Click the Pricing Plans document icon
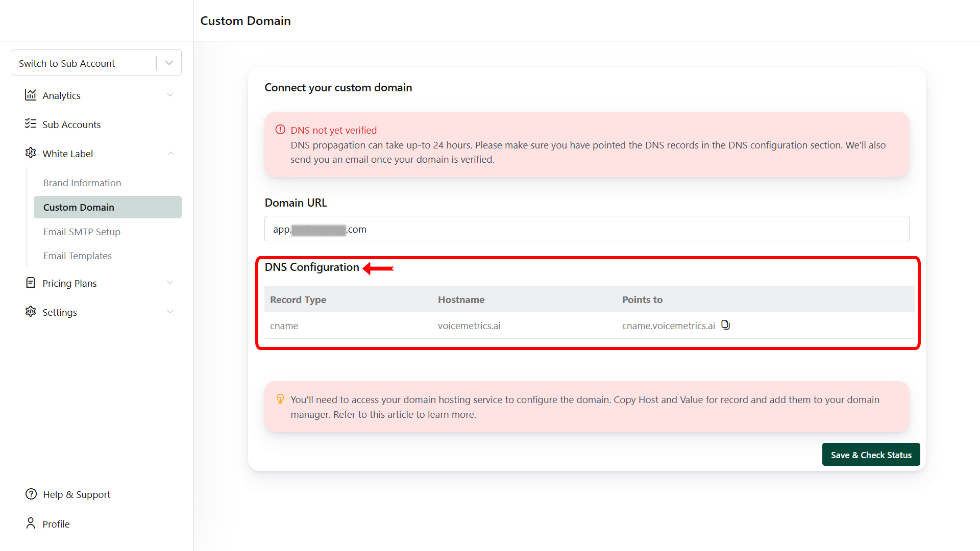 pyautogui.click(x=31, y=283)
